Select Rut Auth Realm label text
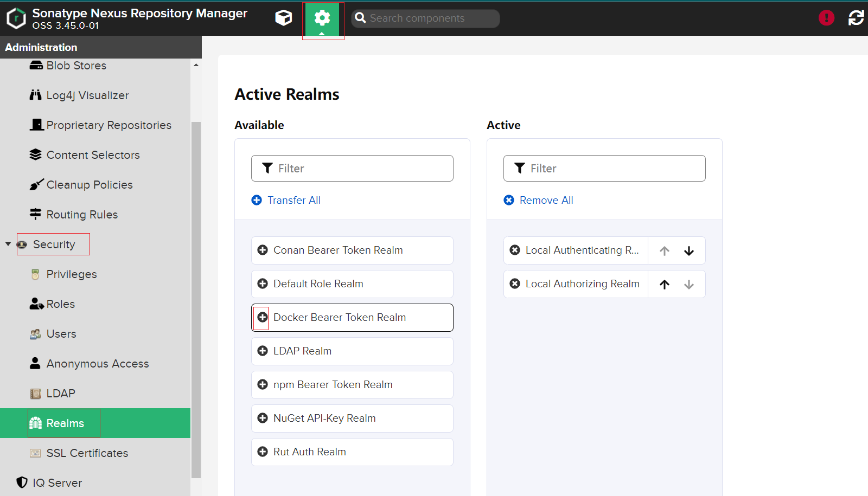 click(x=310, y=452)
